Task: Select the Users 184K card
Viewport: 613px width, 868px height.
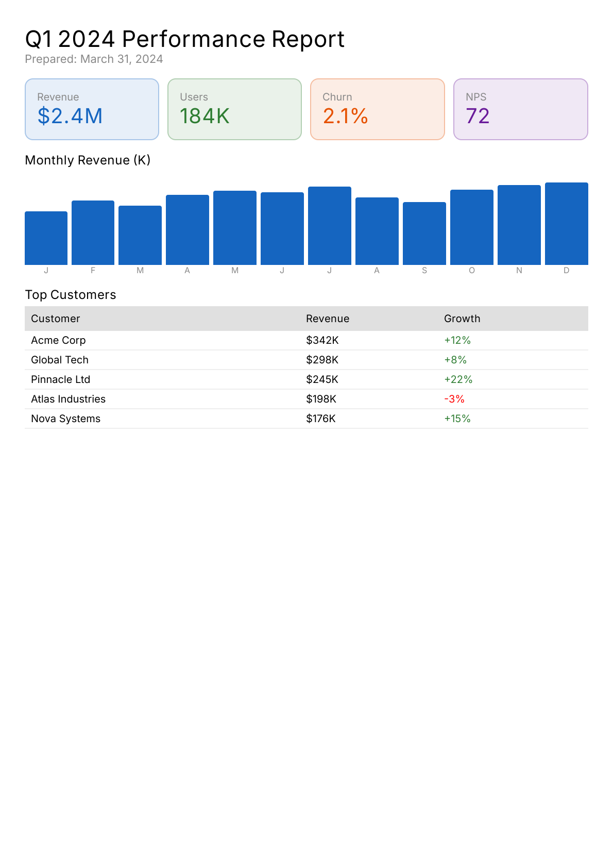Action: (x=234, y=109)
